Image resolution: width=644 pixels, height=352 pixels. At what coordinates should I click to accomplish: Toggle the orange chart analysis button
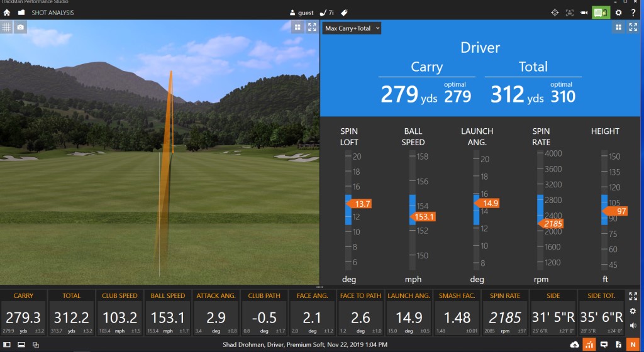coord(589,344)
